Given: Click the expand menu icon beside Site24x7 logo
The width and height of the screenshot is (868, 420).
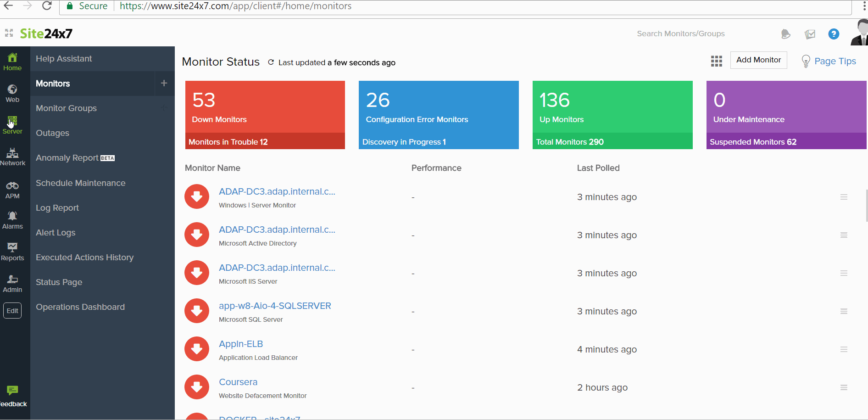Looking at the screenshot, I should pos(9,33).
